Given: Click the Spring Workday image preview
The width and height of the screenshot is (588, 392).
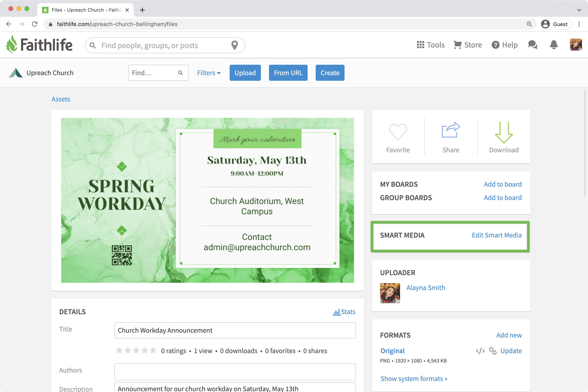Looking at the screenshot, I should [x=207, y=200].
